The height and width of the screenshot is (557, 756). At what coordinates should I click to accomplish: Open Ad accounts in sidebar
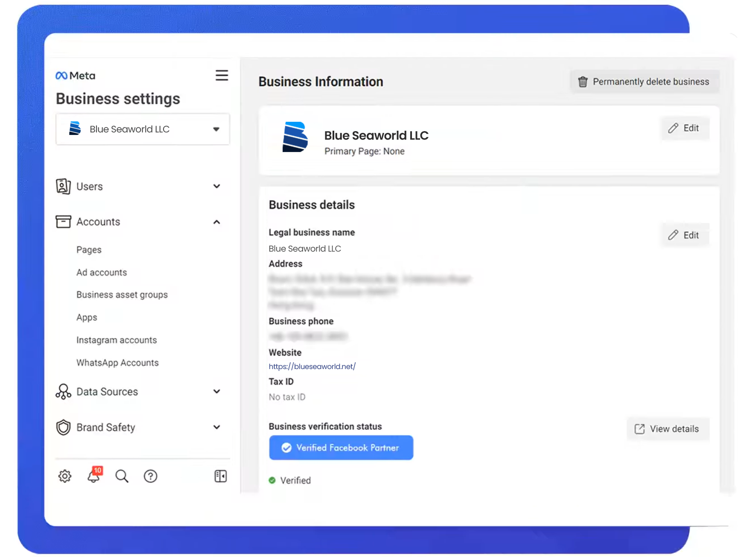pos(102,272)
